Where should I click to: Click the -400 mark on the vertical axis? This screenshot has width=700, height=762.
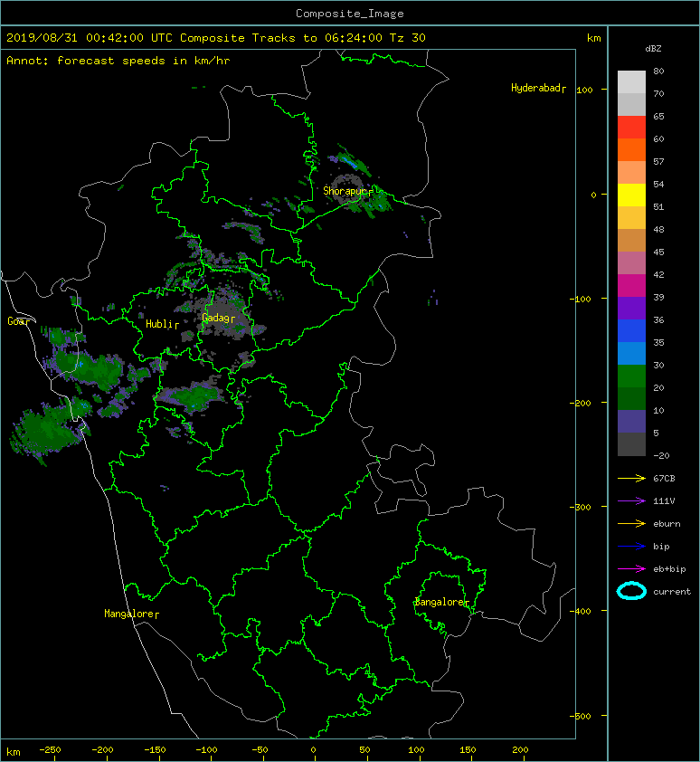pos(581,611)
